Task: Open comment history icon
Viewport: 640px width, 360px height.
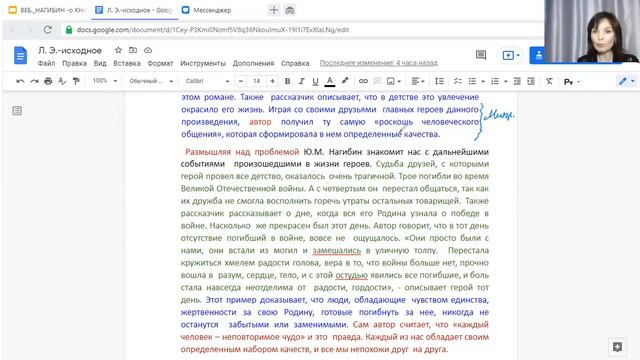Action: [481, 55]
